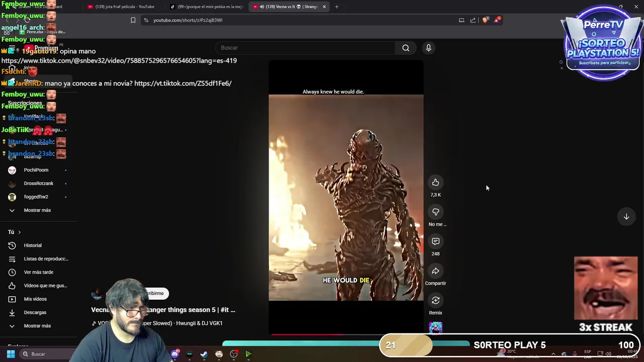Select the Vecna vs It tab
The width and height of the screenshot is (644, 362).
[288, 7]
